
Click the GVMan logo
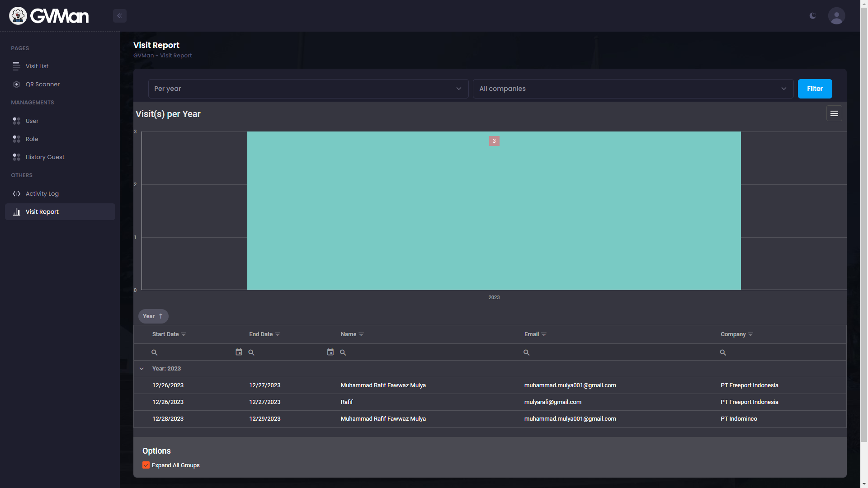click(x=49, y=16)
